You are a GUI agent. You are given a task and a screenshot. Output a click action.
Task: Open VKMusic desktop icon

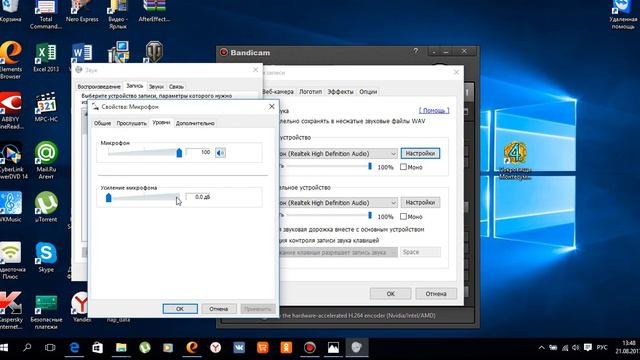coord(11,207)
